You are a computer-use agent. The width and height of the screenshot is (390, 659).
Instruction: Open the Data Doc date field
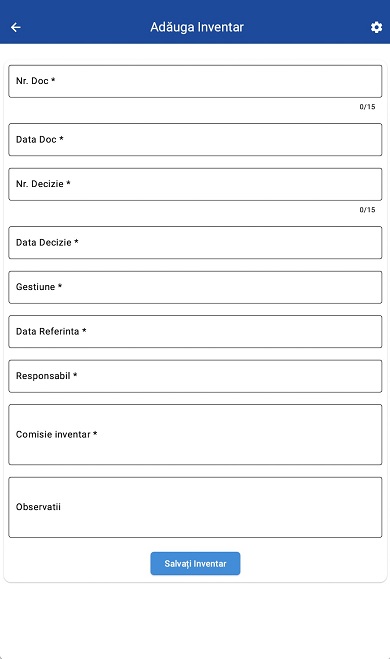(x=195, y=140)
